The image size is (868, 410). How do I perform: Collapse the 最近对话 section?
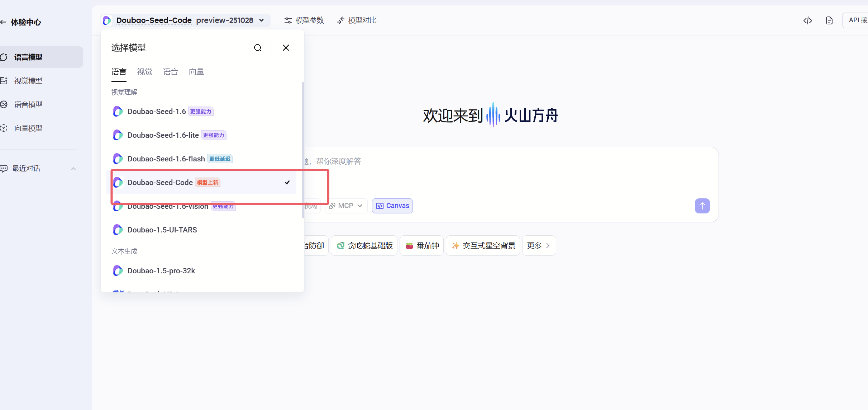73,169
